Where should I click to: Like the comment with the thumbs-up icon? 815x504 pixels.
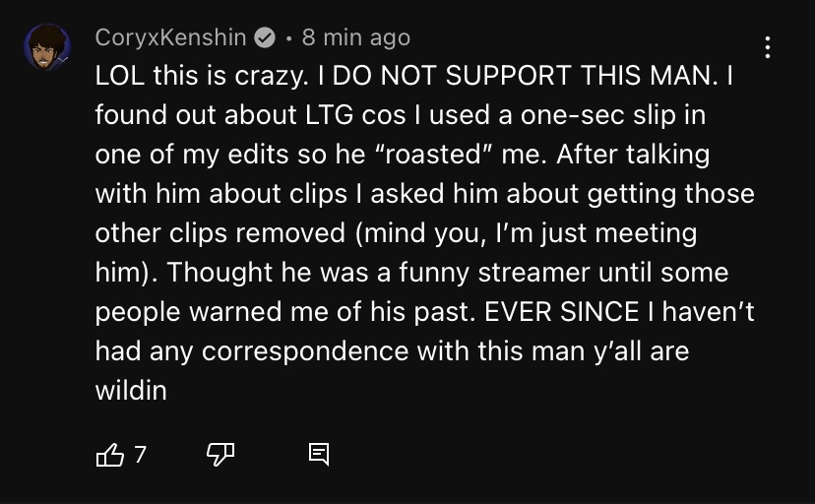[109, 454]
